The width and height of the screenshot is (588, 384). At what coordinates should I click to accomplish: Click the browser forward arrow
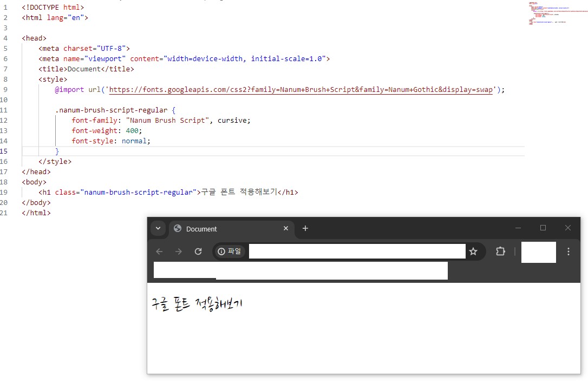coord(179,251)
